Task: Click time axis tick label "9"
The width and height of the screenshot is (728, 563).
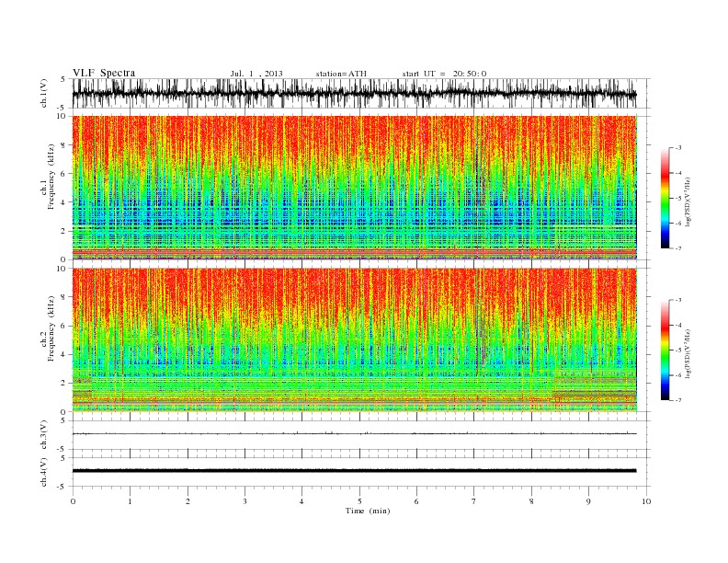Action: pos(588,501)
